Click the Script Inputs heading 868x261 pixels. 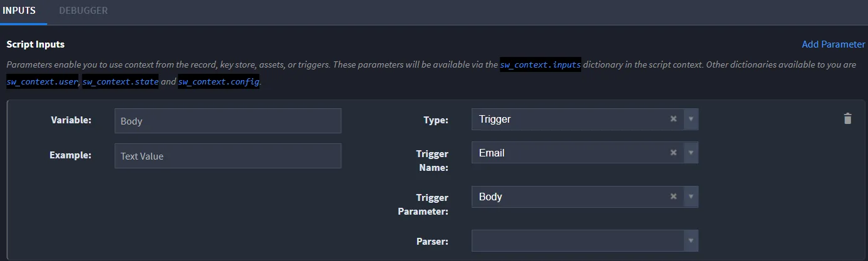36,44
